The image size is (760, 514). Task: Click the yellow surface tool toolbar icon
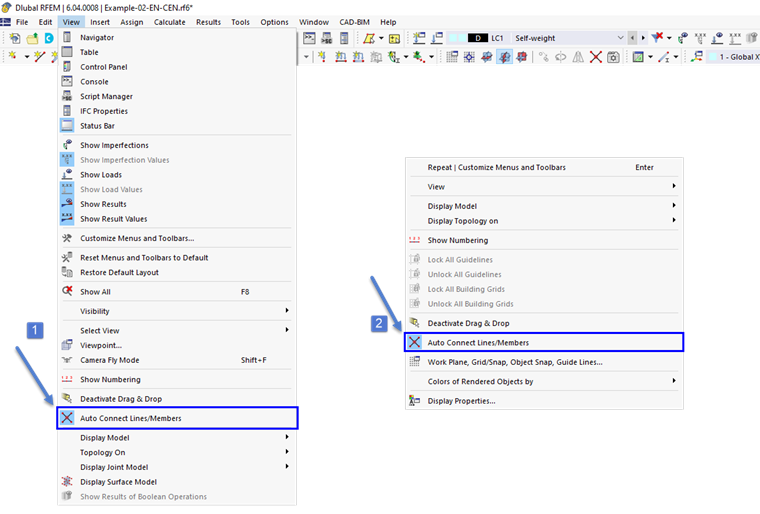pos(369,38)
